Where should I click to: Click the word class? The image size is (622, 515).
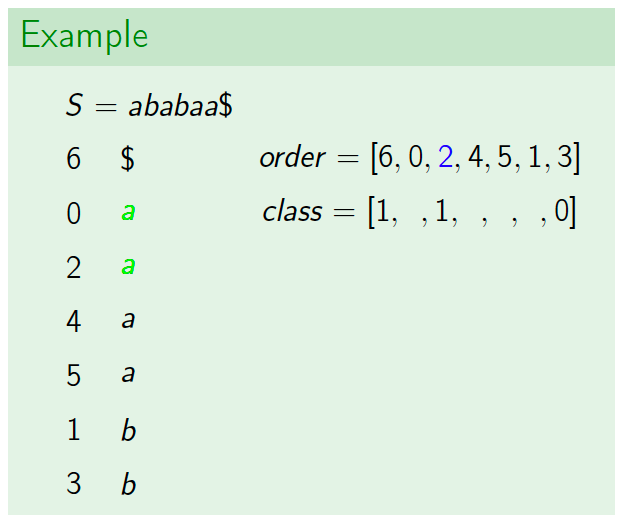pos(292,211)
